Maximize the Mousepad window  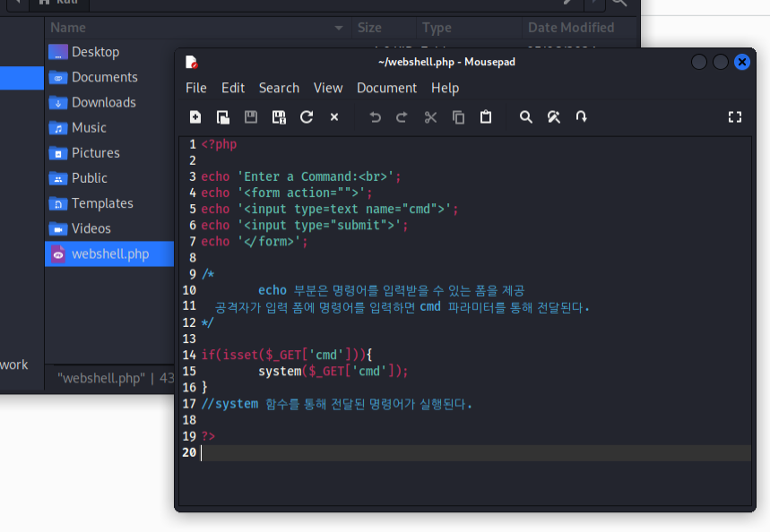click(720, 62)
